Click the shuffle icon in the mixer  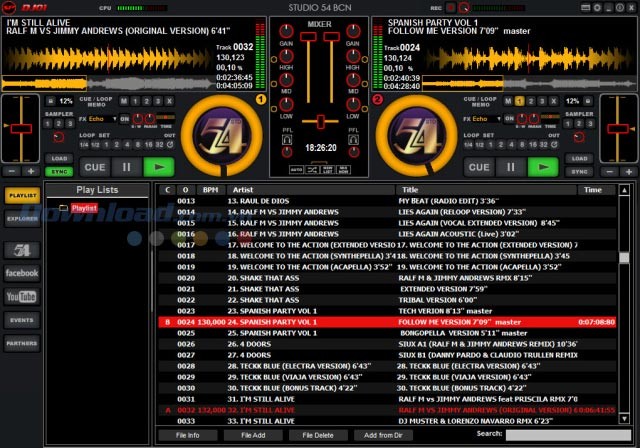(x=312, y=169)
